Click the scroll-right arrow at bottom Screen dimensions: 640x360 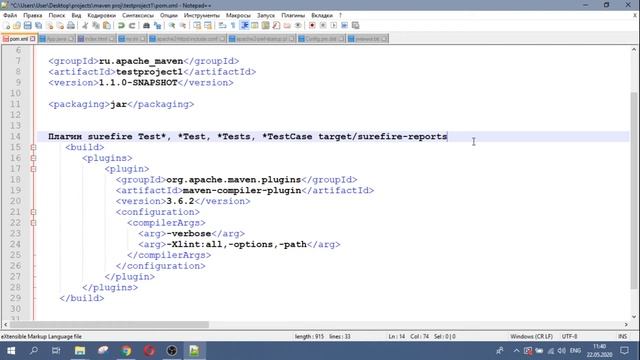pyautogui.click(x=626, y=324)
